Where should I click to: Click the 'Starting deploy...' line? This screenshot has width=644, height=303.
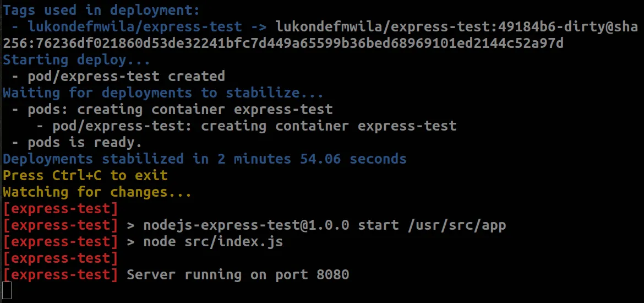(76, 59)
